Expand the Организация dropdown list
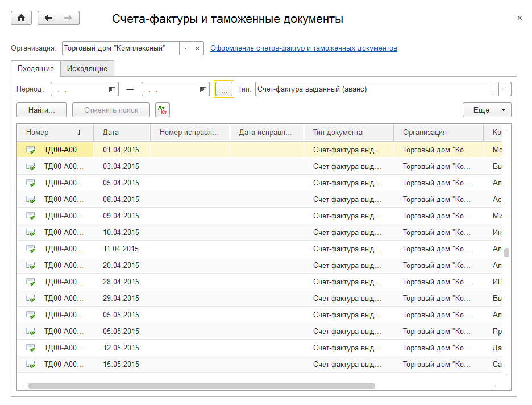Screen dimensions: 532x405 click(x=185, y=48)
